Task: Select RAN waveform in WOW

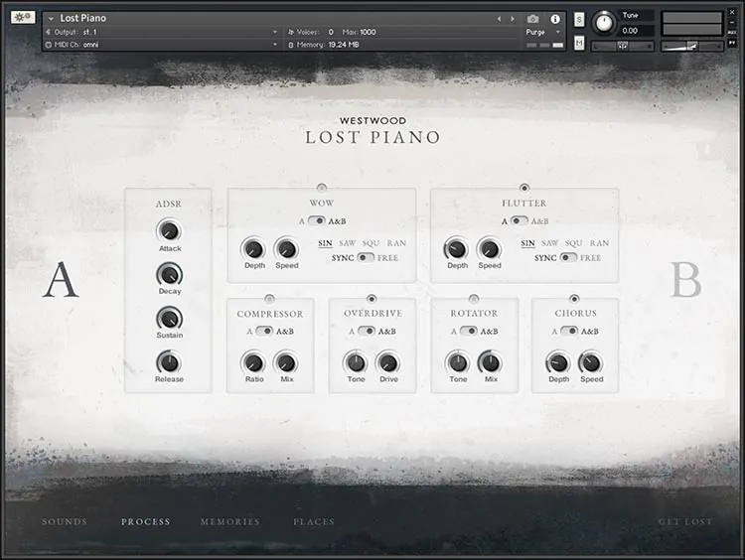Action: (396, 243)
